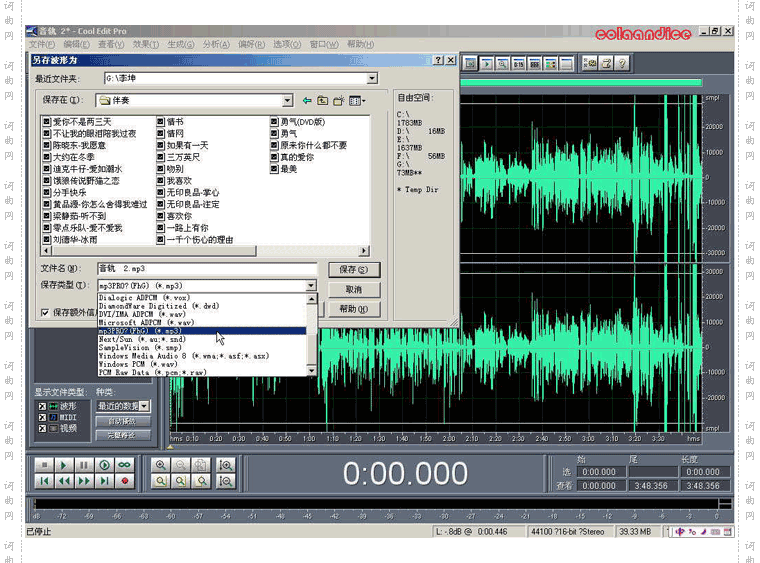Click the toolbar icon with green play arrow window
The width and height of the screenshot is (760, 563).
(x=487, y=64)
